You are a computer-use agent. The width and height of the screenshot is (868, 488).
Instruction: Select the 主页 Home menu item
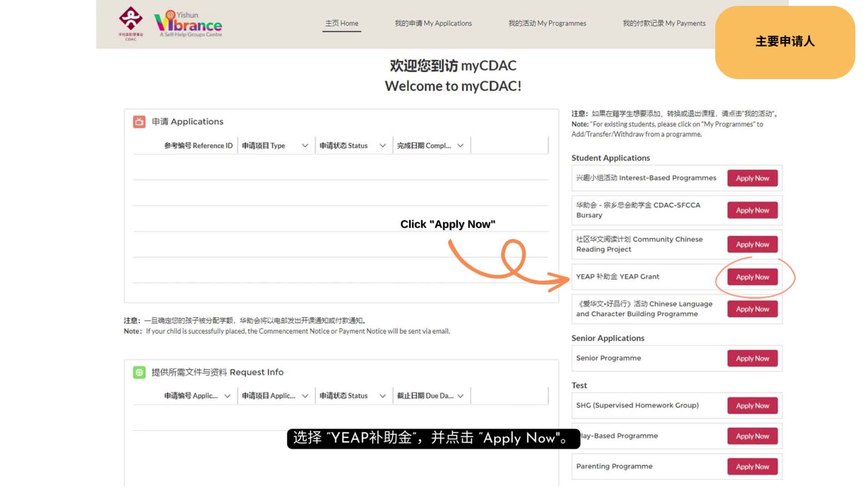(341, 23)
